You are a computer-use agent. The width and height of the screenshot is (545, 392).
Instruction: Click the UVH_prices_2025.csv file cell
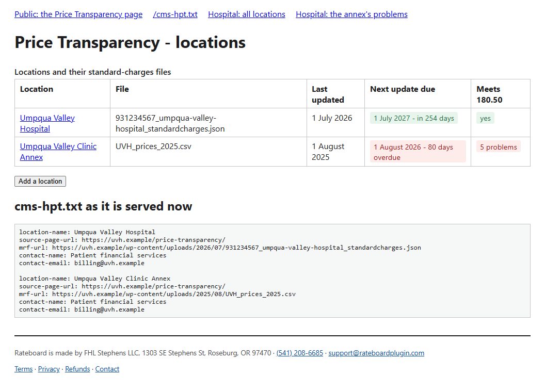[208, 152]
